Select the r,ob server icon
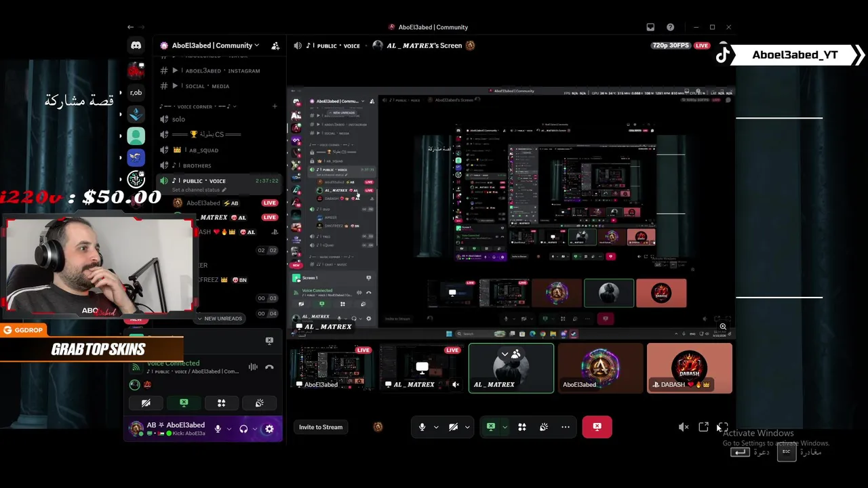This screenshot has width=868, height=488. (x=136, y=92)
